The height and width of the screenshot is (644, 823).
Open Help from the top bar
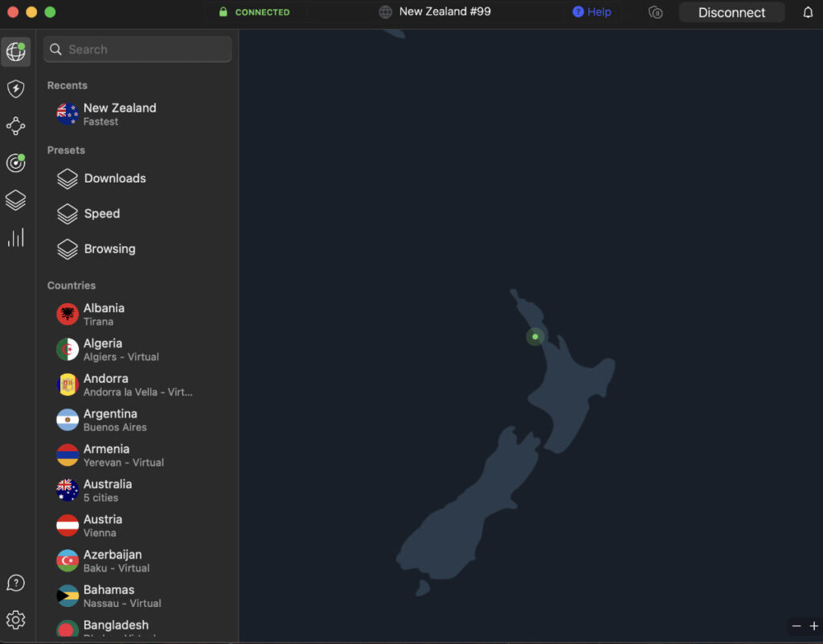(592, 11)
